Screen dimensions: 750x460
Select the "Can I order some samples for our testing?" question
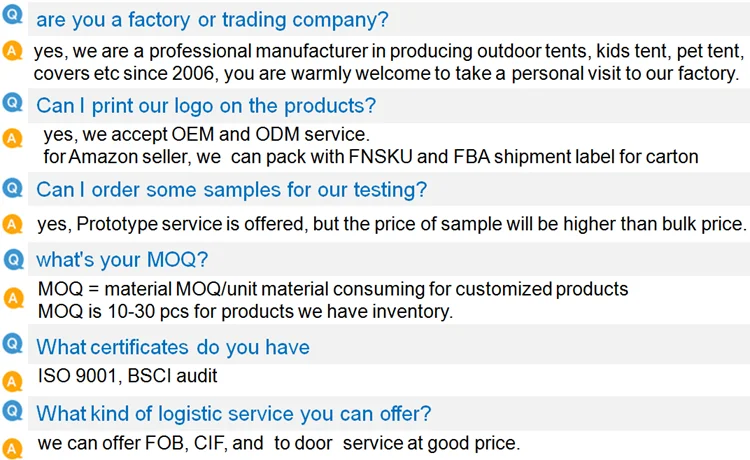point(231,189)
